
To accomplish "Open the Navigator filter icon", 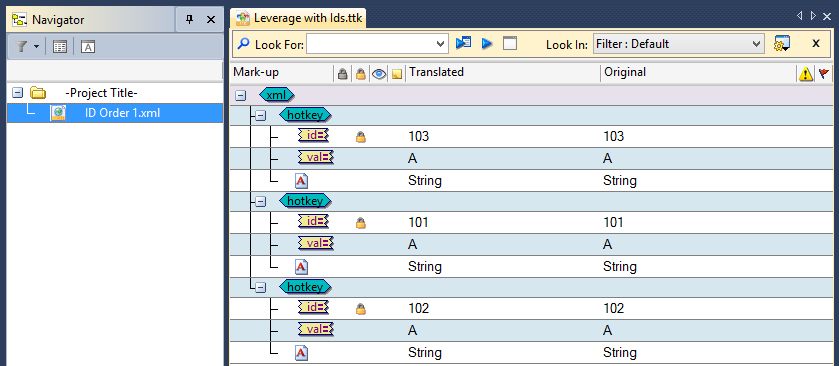I will [21, 47].
